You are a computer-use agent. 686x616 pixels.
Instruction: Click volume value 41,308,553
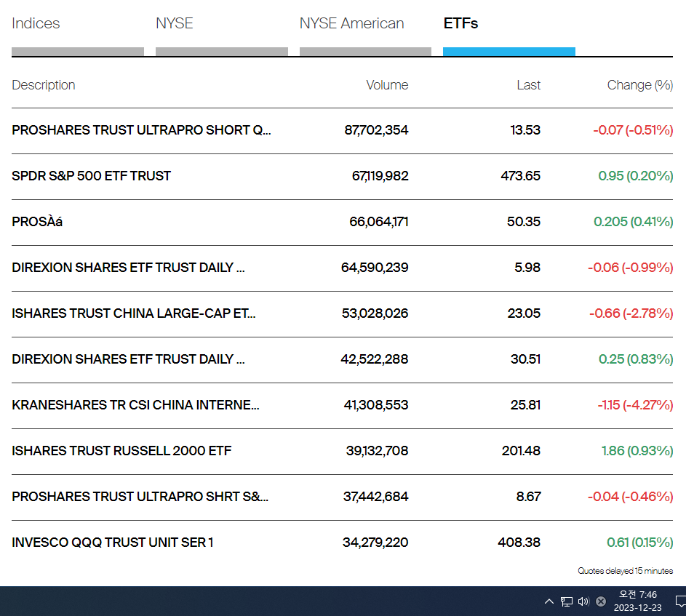click(x=376, y=404)
